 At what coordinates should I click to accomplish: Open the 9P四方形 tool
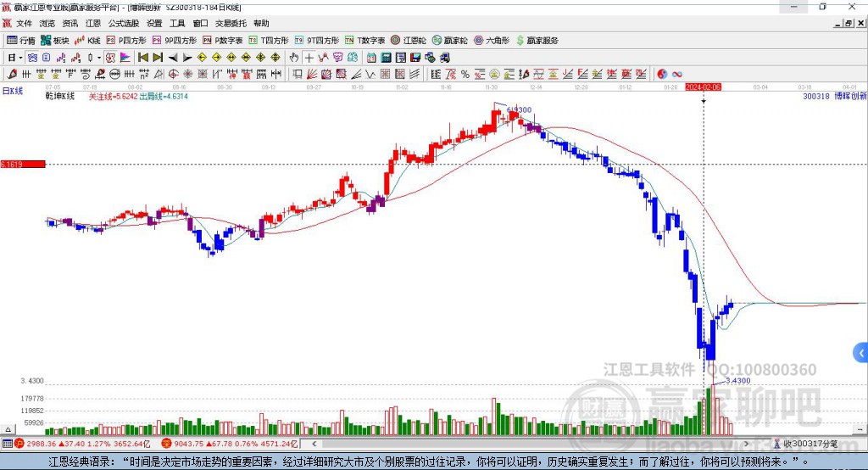(x=175, y=41)
